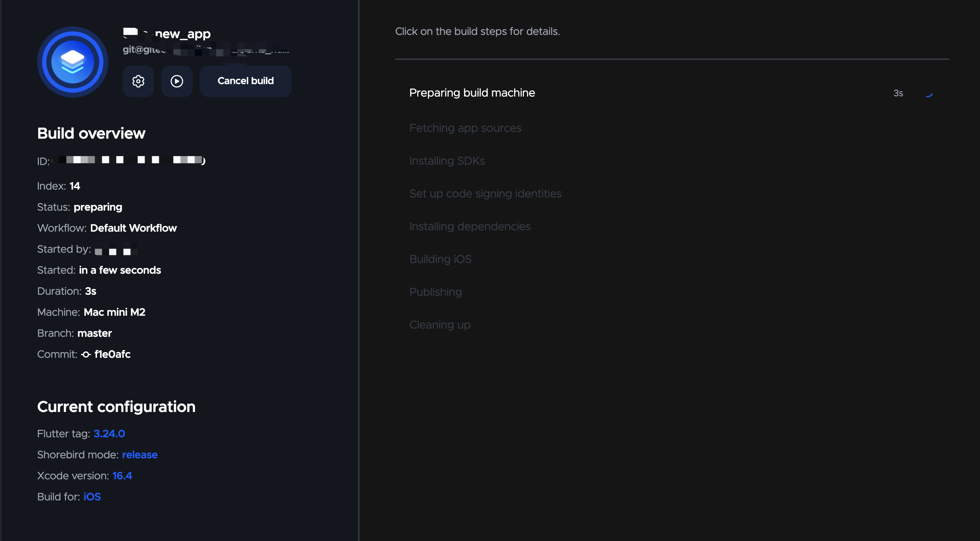Open Flutter tag 3.24.0 setting
980x541 pixels.
(109, 434)
